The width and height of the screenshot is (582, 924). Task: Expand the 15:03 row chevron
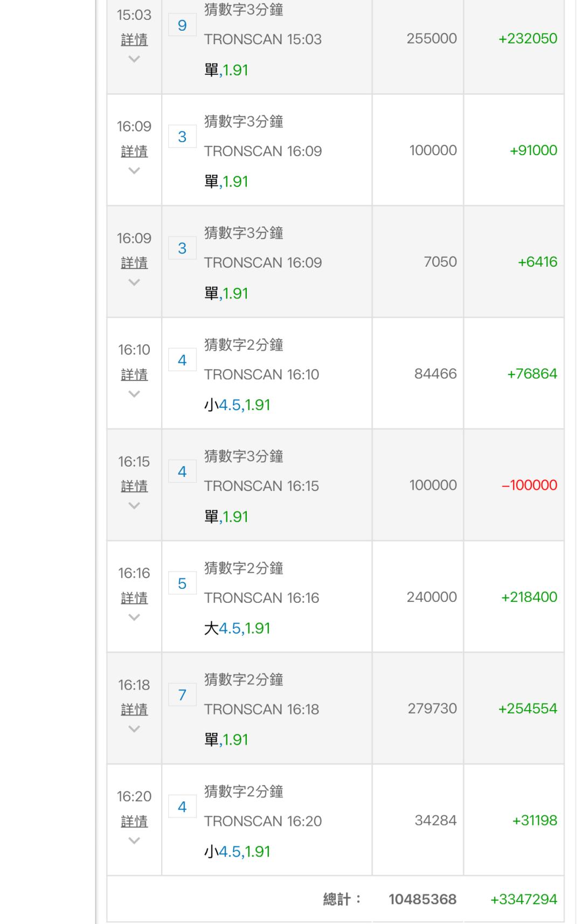134,59
